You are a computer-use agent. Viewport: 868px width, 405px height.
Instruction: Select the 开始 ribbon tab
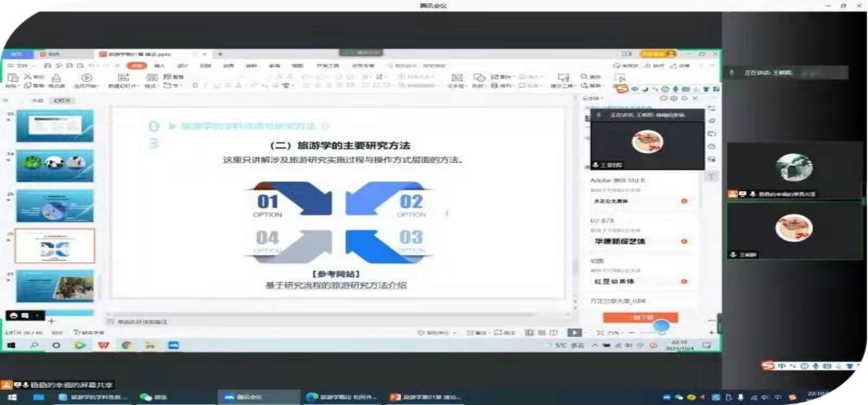click(136, 66)
